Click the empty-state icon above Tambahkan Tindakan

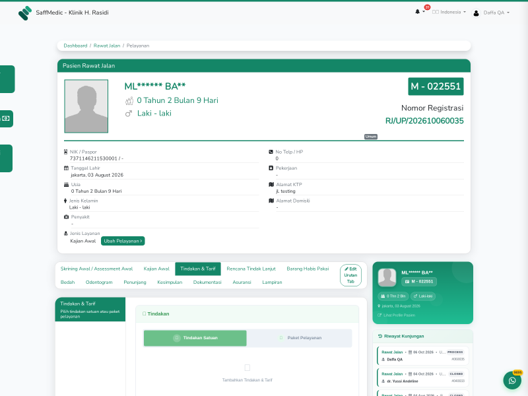(247, 367)
